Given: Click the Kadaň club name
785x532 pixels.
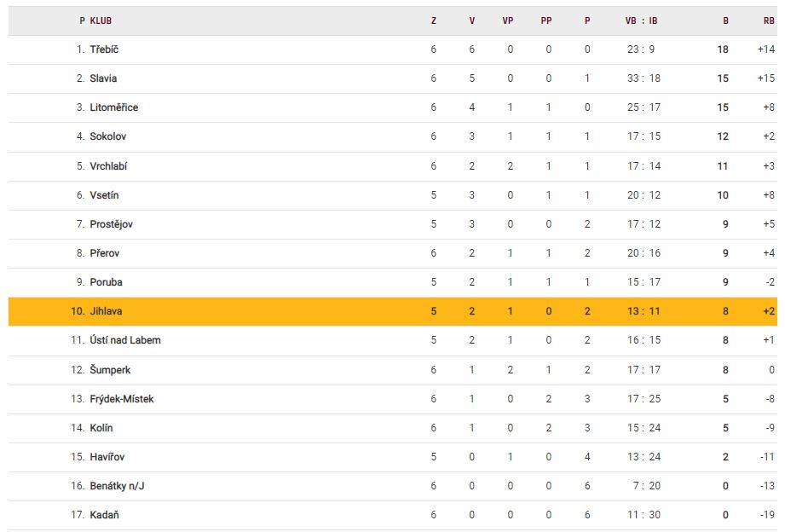Looking at the screenshot, I should pyautogui.click(x=103, y=515).
